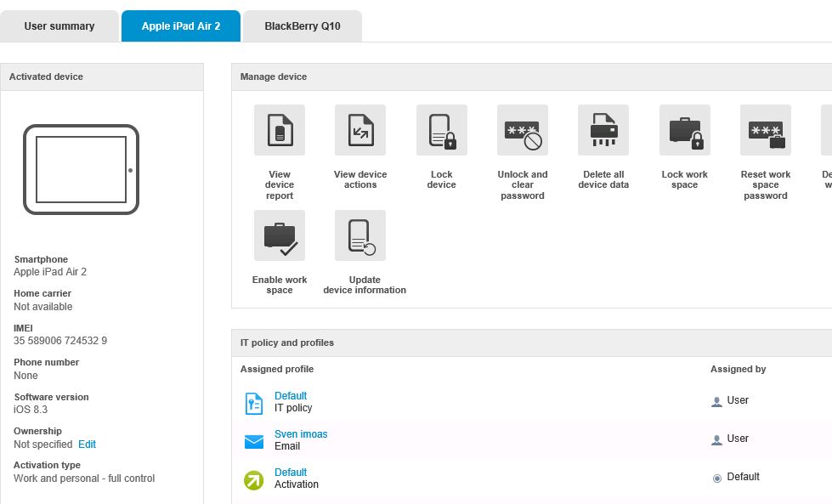Screen dimensions: 832x504
Task: Click the Smartphone 'Apple iPad Air 2' value
Action: point(50,272)
